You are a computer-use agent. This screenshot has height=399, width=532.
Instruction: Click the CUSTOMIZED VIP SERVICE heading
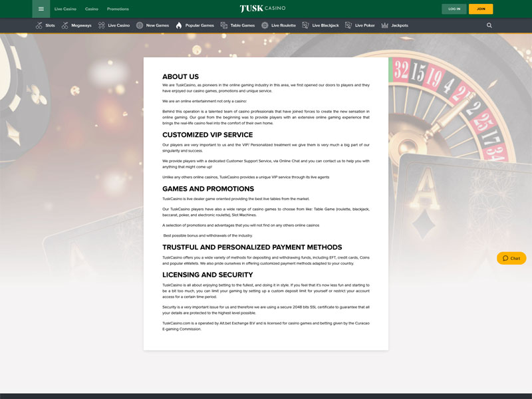(x=207, y=135)
